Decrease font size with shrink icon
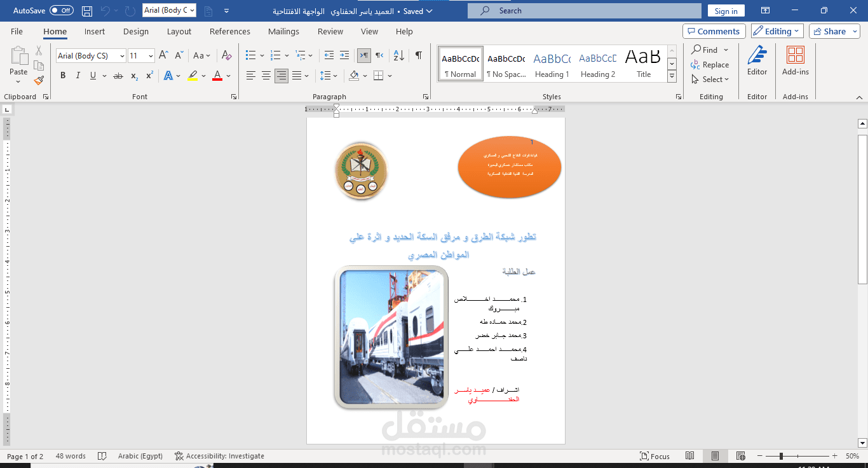Screen dimensions: 868x468 coord(179,55)
